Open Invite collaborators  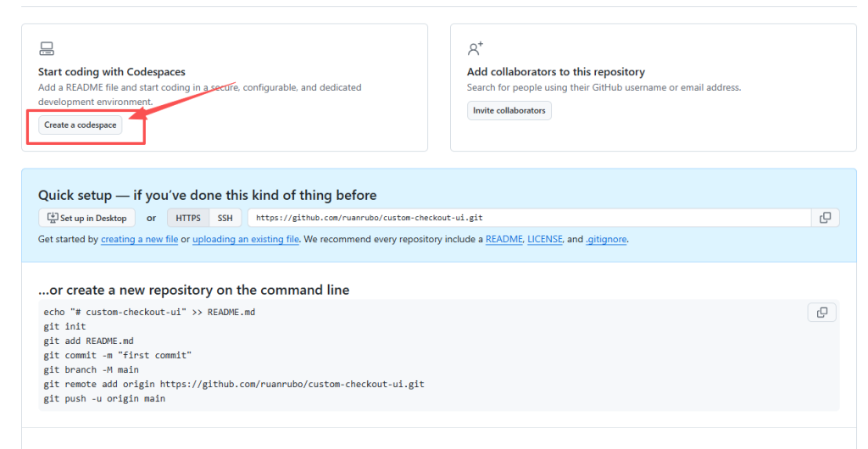(x=509, y=111)
